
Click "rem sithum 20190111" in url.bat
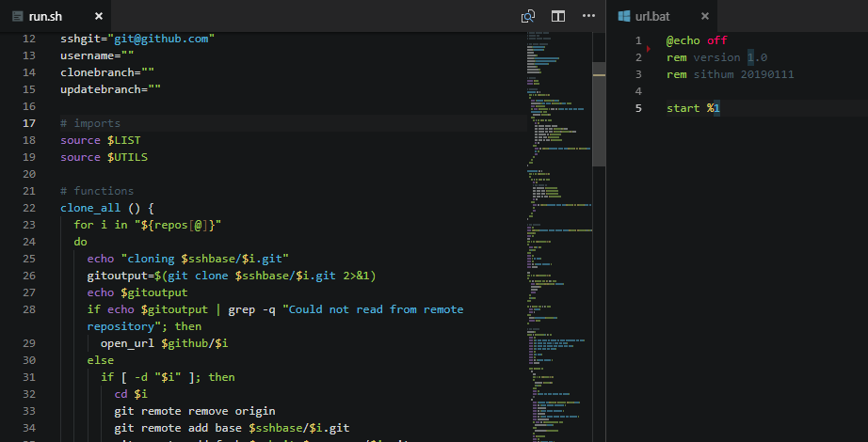pos(731,74)
